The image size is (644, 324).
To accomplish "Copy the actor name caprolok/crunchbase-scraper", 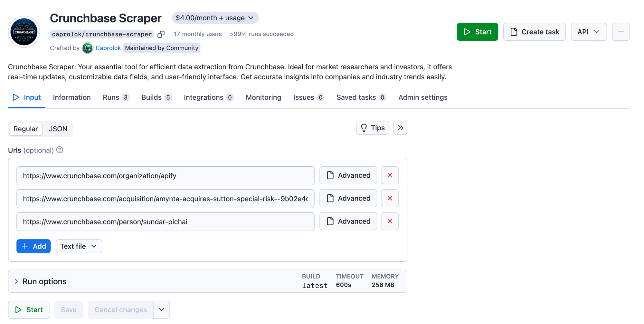I will [161, 34].
